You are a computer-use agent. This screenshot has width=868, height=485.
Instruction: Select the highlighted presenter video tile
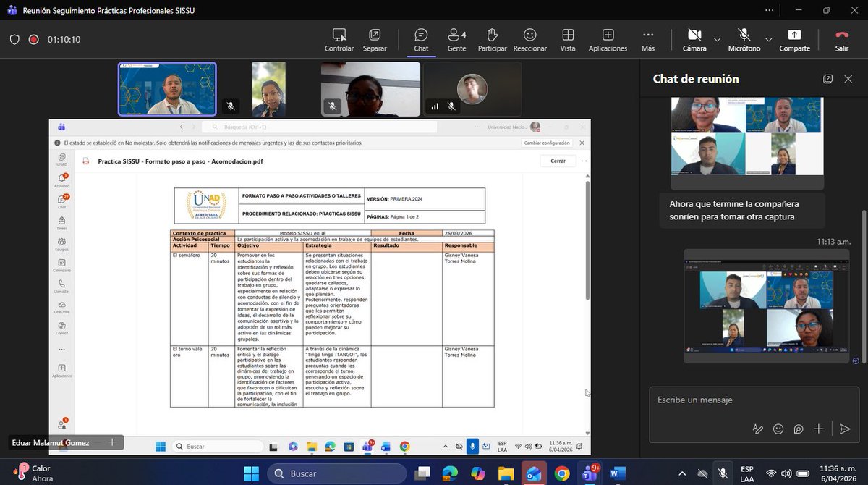167,88
